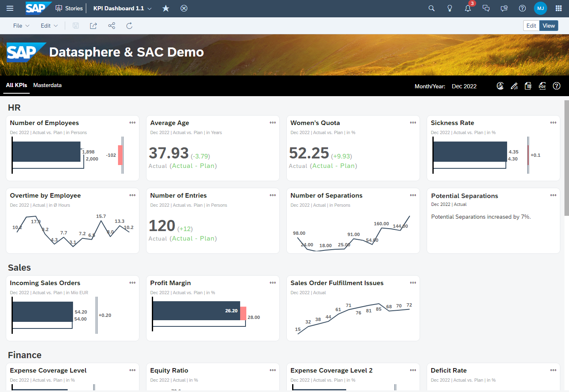569x392 pixels.
Task: Click the help question mark in black bar
Action: [x=557, y=86]
